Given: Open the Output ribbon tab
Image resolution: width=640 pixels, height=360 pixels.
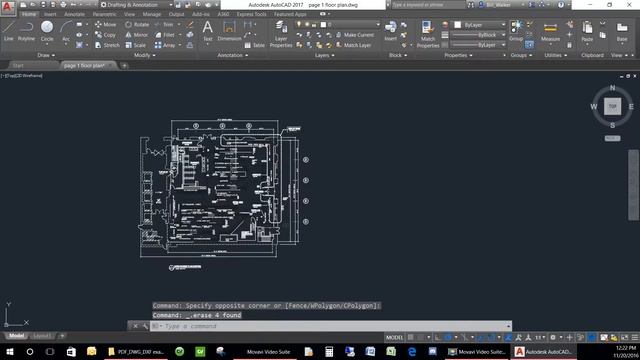Looking at the screenshot, I should click(x=176, y=14).
